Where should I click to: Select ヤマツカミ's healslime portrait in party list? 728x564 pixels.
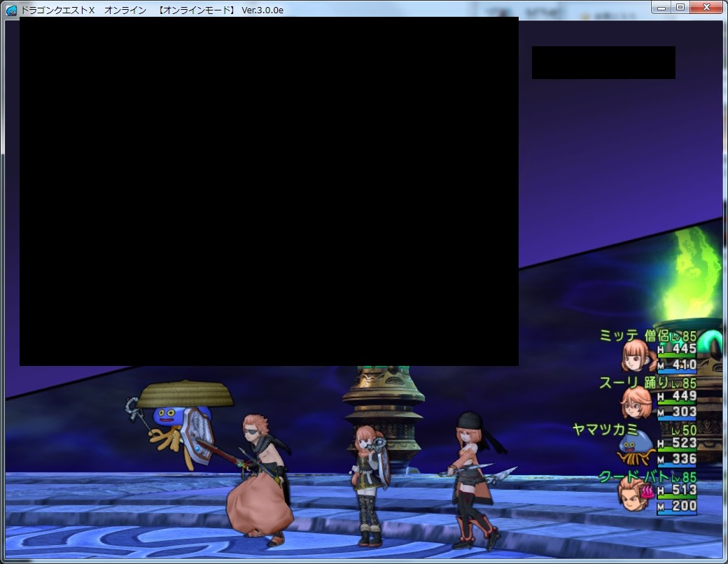coord(636,448)
